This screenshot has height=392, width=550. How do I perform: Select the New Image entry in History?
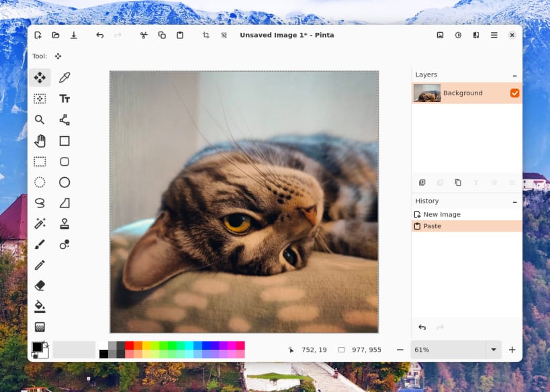[442, 213]
